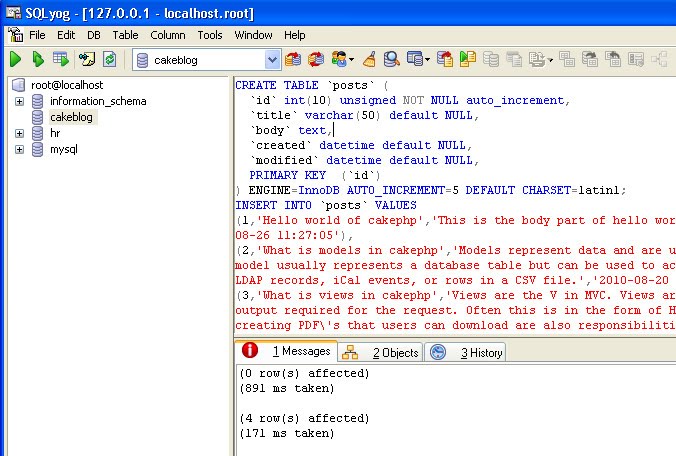Click the query document icon beside refresh
This screenshot has height=456, width=676.
[87, 59]
